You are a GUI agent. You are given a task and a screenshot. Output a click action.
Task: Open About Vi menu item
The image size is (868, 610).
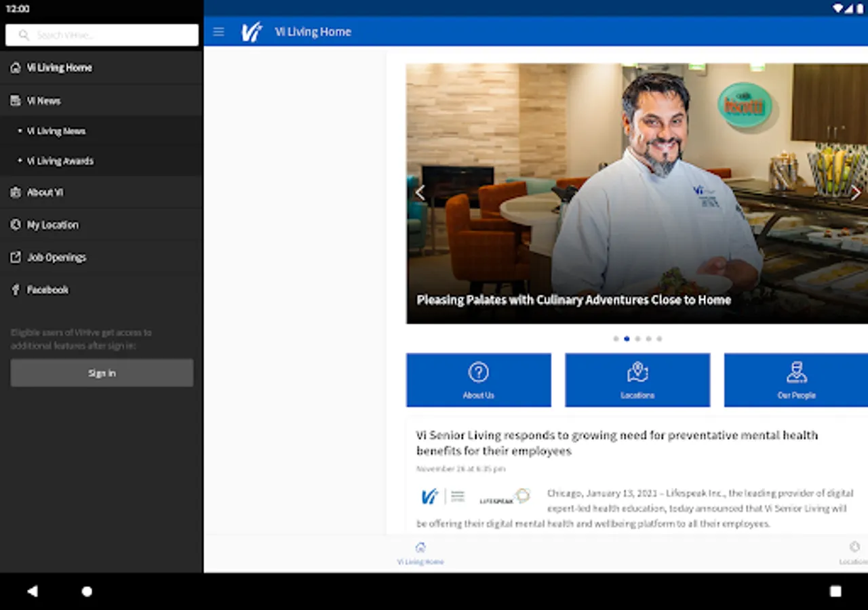[102, 192]
